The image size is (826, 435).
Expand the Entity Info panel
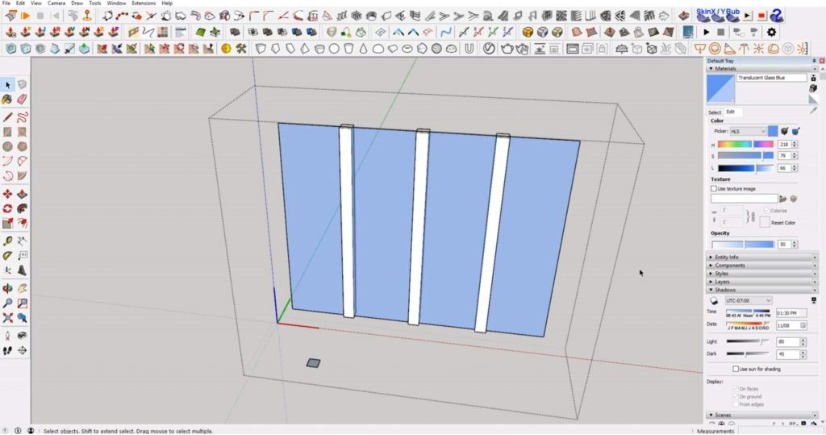pos(762,257)
